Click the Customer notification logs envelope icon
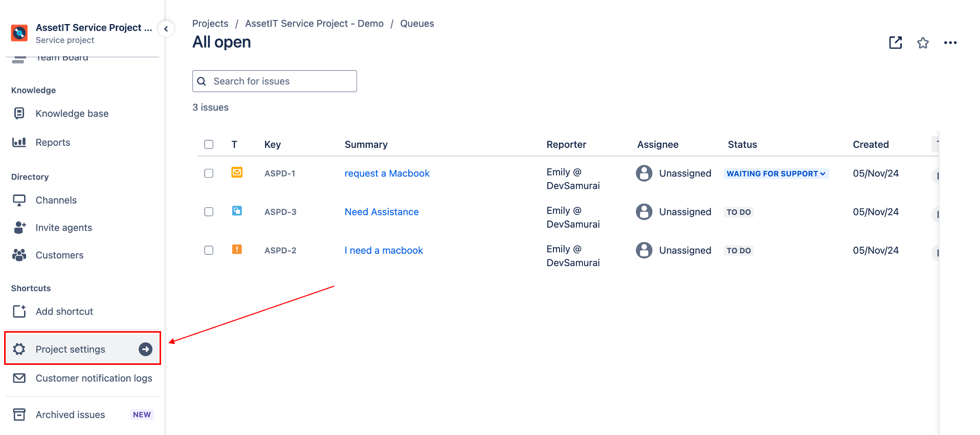980x435 pixels. [x=19, y=378]
